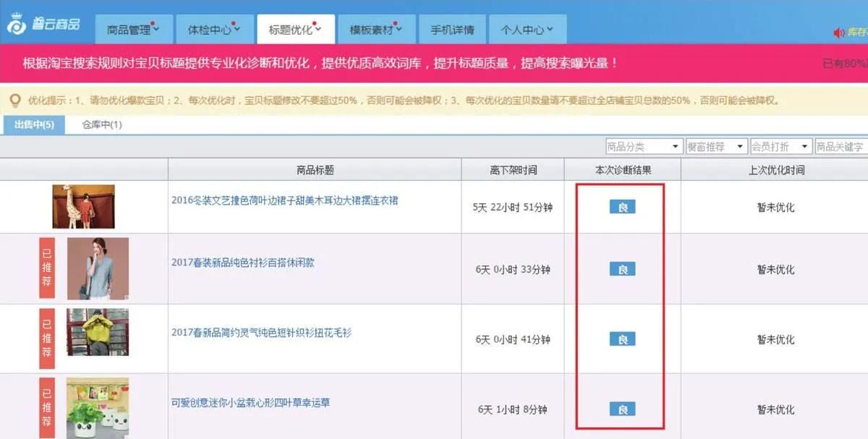Viewport: 868px width, 439px height.
Task: Click the speaker icon beside 库存
Action: [838, 33]
